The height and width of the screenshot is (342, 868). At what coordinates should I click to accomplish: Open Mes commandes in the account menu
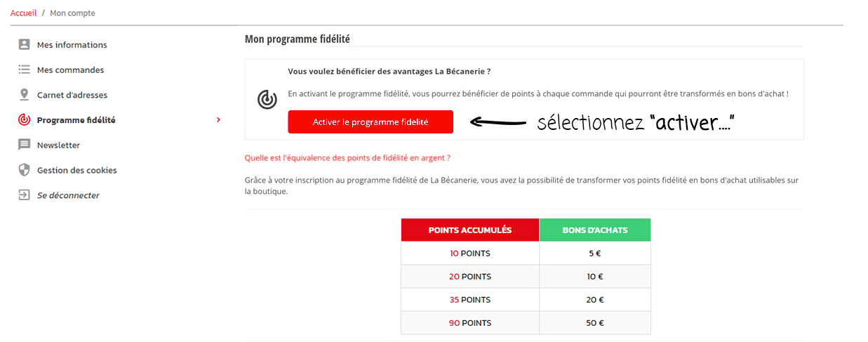click(x=70, y=70)
